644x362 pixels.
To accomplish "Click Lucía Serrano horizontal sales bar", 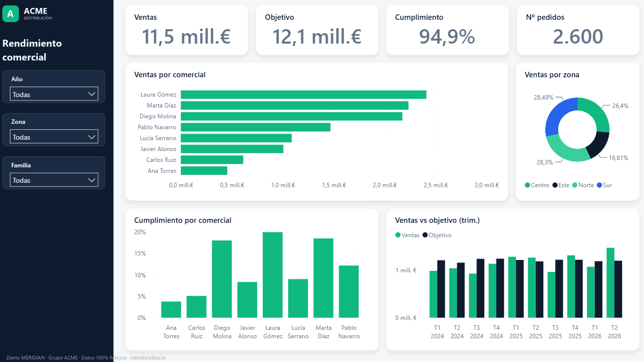I will click(236, 138).
